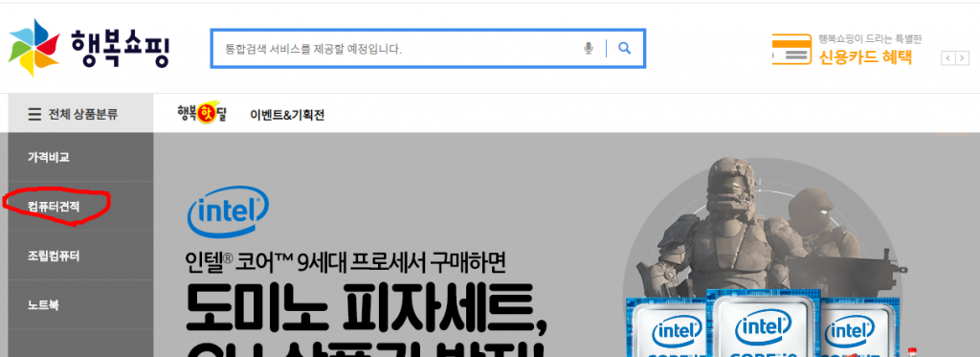Open the 이벤트&기획전 menu

[x=287, y=115]
